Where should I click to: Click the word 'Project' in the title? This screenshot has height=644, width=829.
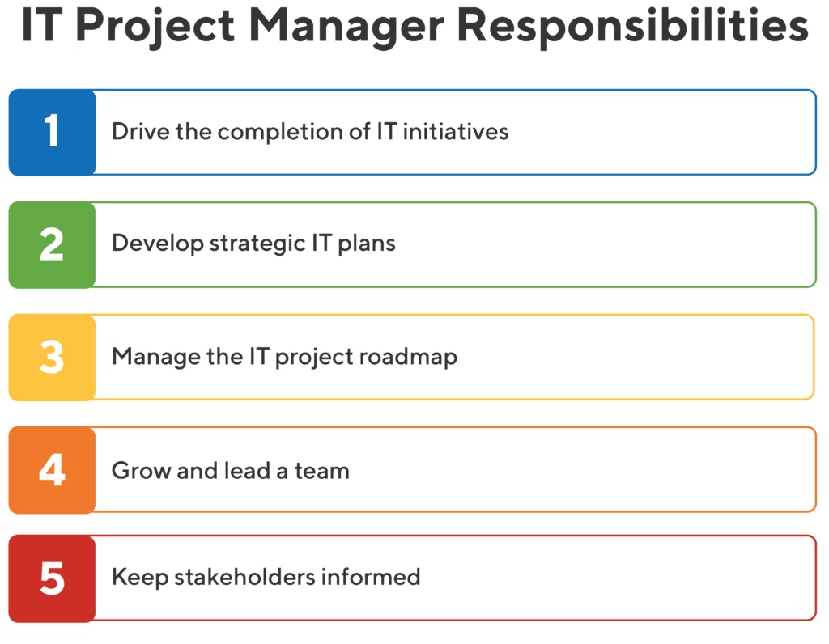(x=155, y=27)
